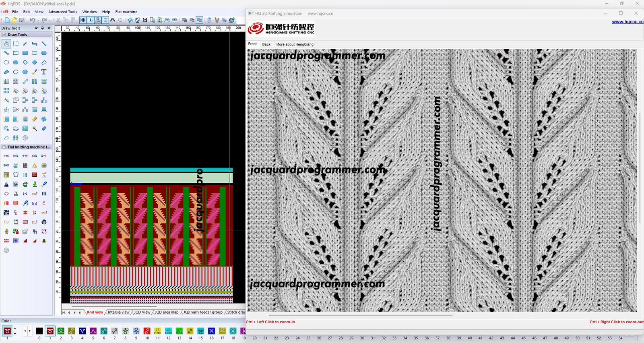Pick the text tool in Draw Tools
644x343 pixels.
(44, 72)
